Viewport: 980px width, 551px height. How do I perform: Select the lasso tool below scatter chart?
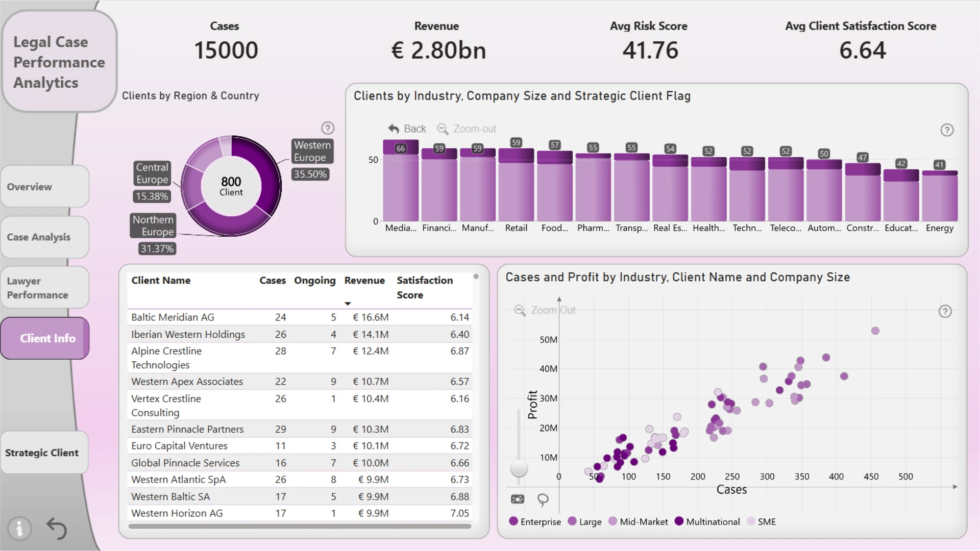(543, 499)
